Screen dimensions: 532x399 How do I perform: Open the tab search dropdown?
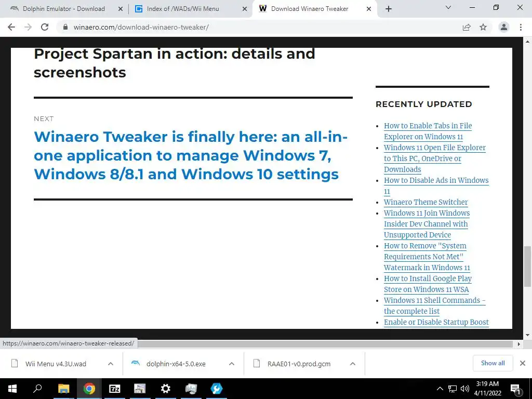(448, 7)
